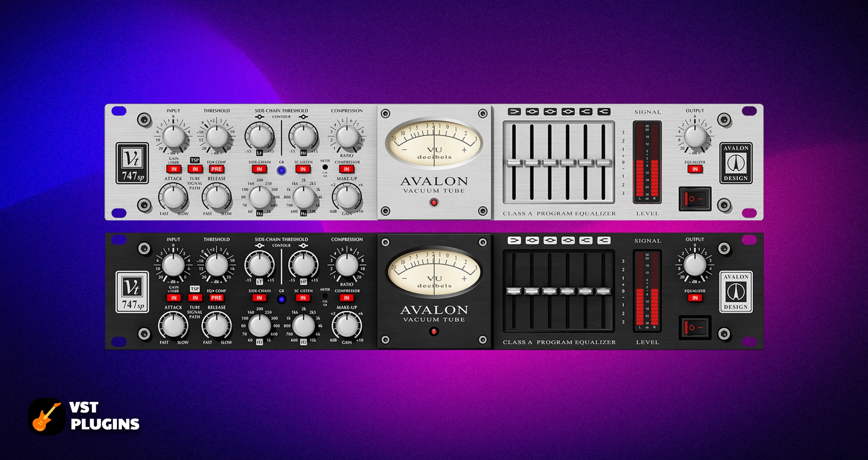Toggle EQ>COMP PRE button on black unit
Screen dimensions: 868x460
pos(216,298)
